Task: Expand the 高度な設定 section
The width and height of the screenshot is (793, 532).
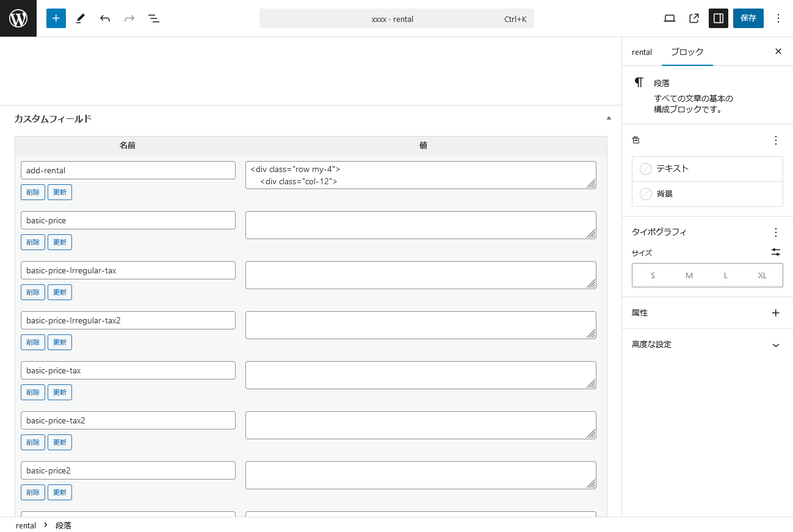Action: (776, 345)
